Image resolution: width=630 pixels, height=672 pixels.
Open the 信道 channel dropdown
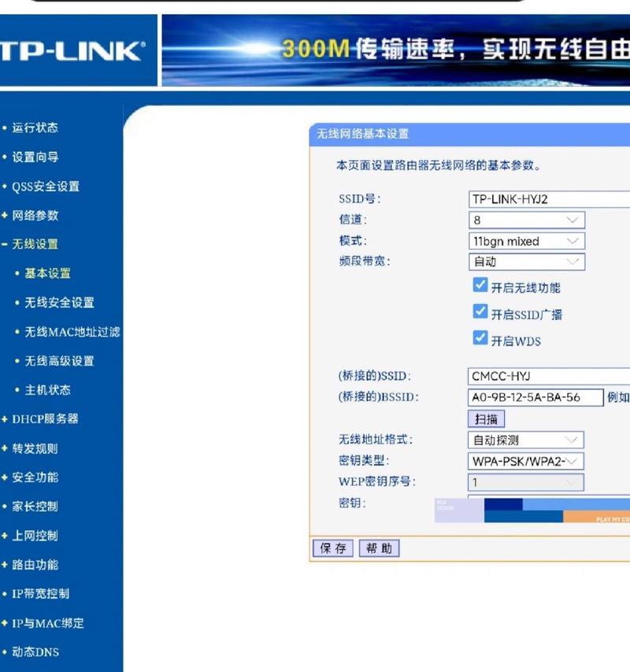click(x=526, y=221)
